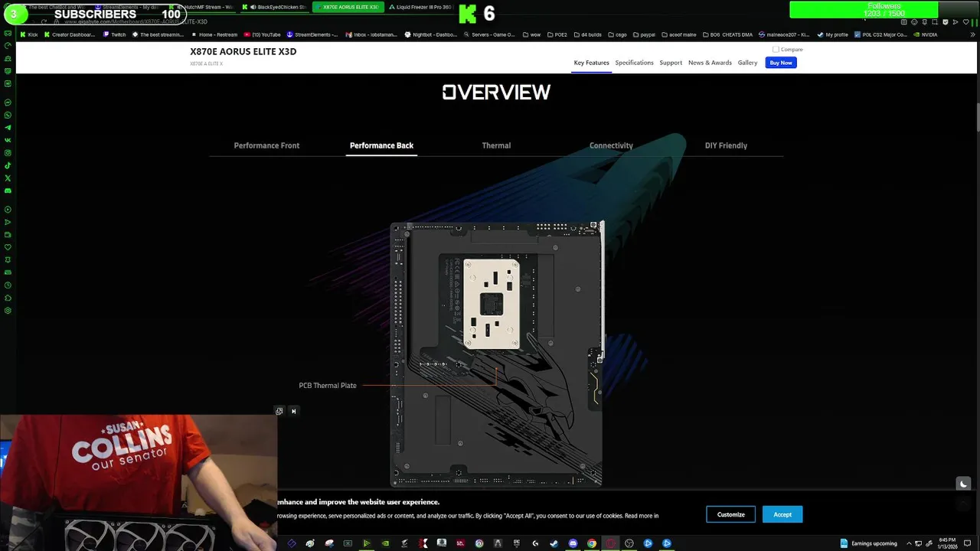This screenshot has height=551, width=980.
Task: Click the X870E AORUS ELITE X3D title
Action: tap(243, 51)
